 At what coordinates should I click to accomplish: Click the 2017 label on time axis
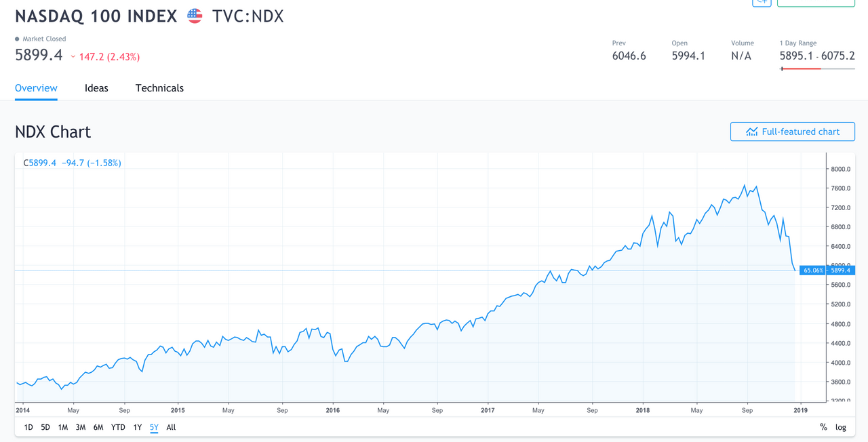click(x=488, y=410)
